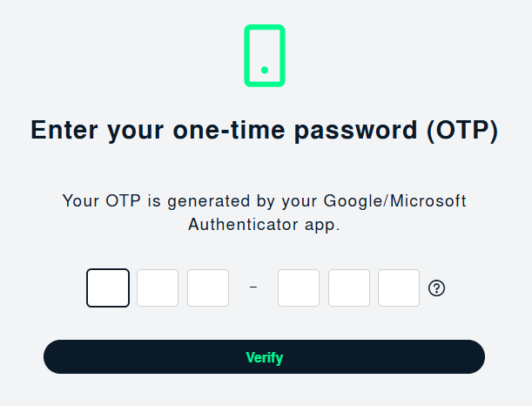532x406 pixels.
Task: Focus the fourth OTP digit box
Action: click(299, 288)
